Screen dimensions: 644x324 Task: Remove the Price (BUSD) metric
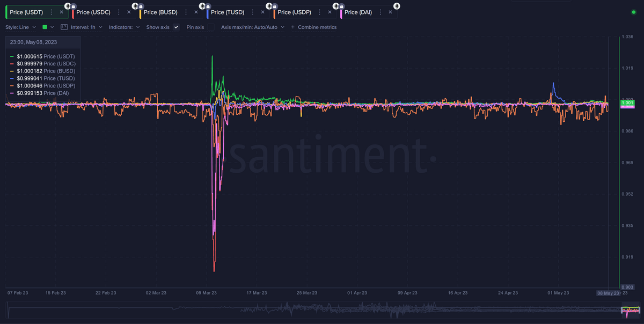tap(196, 12)
